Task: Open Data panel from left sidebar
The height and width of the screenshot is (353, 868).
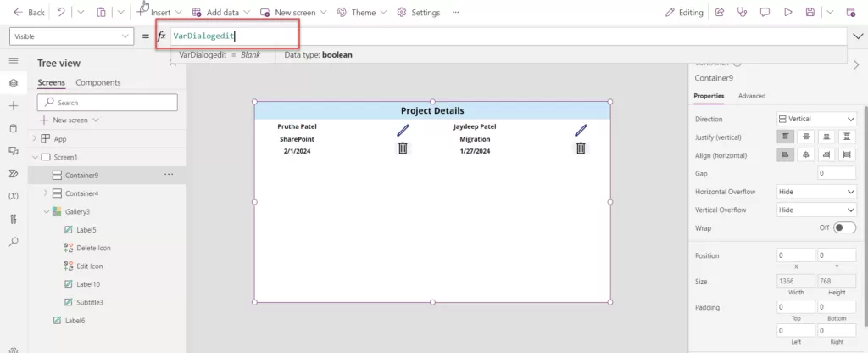Action: (x=13, y=128)
